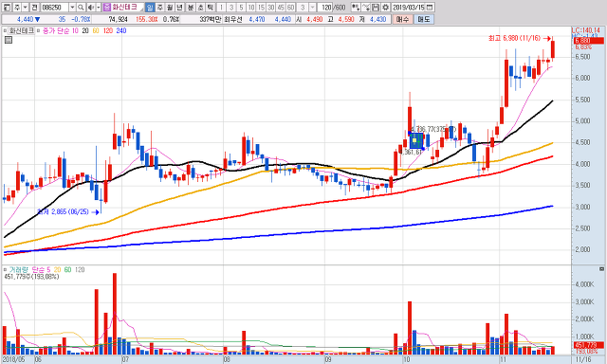Screen dimensions: 607x364
Task: Select the 5 interval button
Action: click(241, 8)
